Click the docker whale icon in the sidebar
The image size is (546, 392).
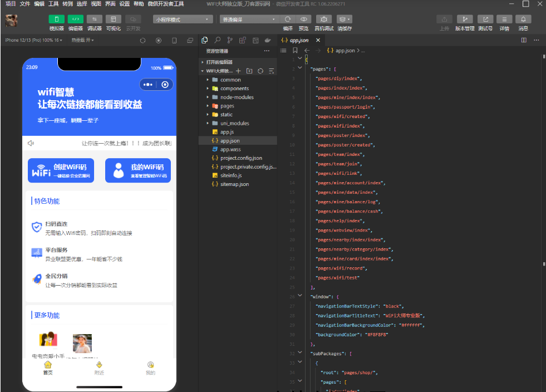point(268,40)
